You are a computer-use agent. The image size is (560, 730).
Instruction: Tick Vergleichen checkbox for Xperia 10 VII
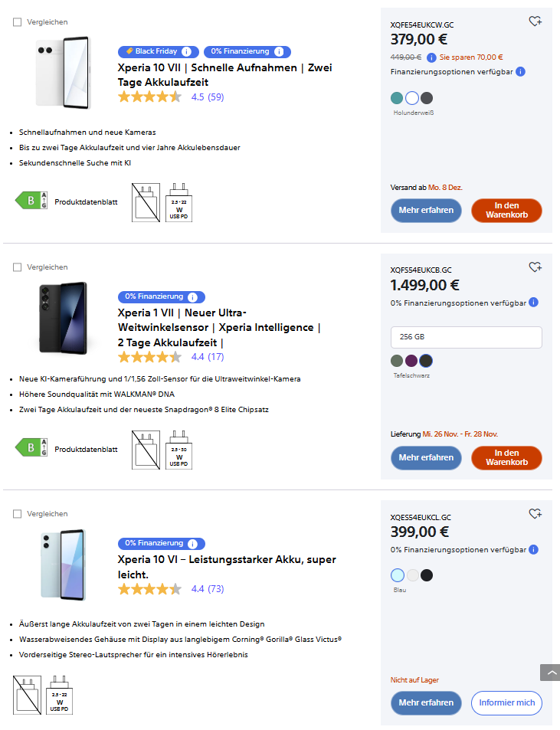(17, 22)
